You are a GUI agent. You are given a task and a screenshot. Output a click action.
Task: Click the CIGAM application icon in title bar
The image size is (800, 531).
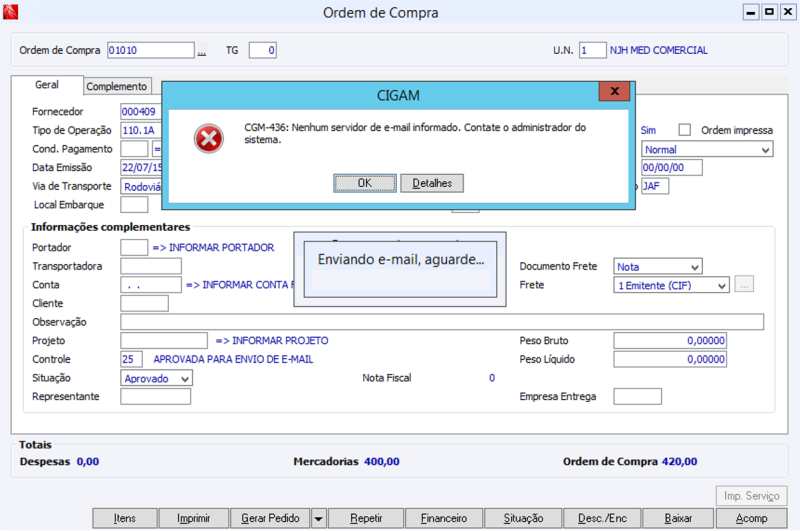pyautogui.click(x=10, y=12)
